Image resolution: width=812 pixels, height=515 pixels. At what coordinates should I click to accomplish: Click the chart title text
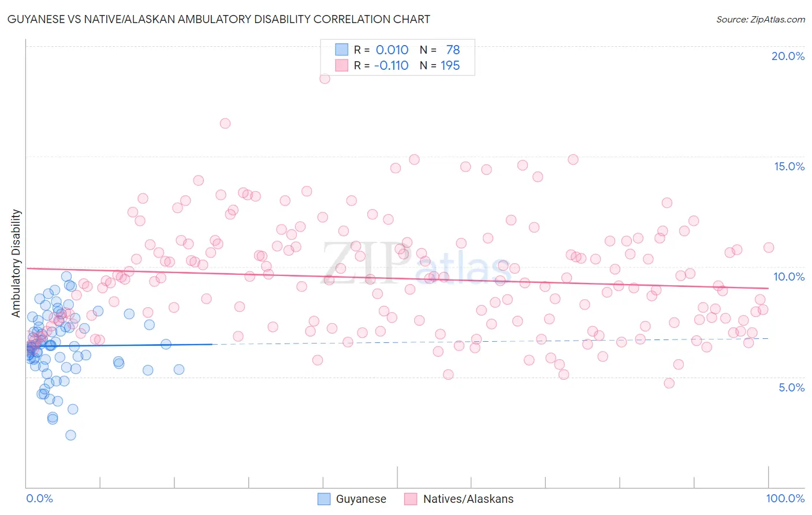[218, 19]
